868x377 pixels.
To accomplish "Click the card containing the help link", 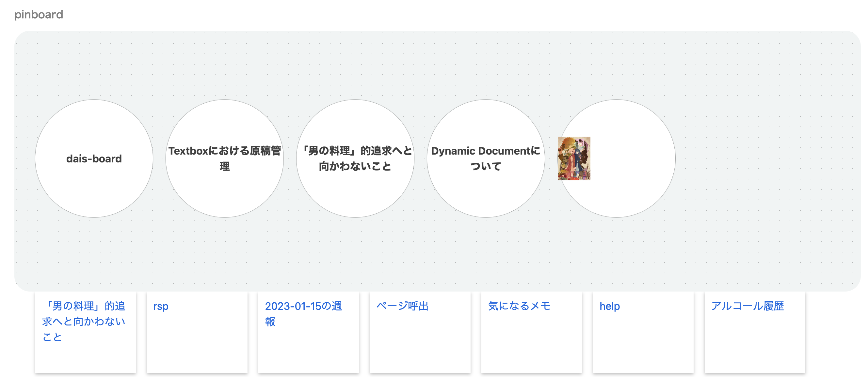I will pyautogui.click(x=643, y=350).
